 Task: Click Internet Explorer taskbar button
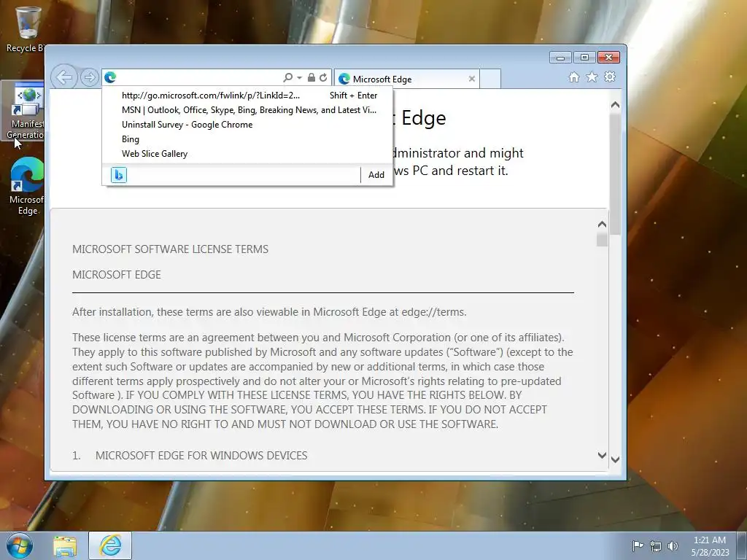pos(110,545)
